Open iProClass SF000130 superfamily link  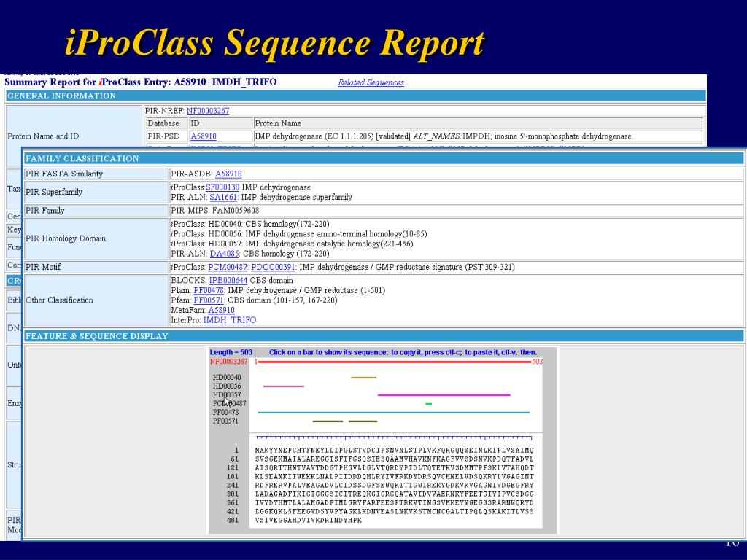(x=222, y=187)
